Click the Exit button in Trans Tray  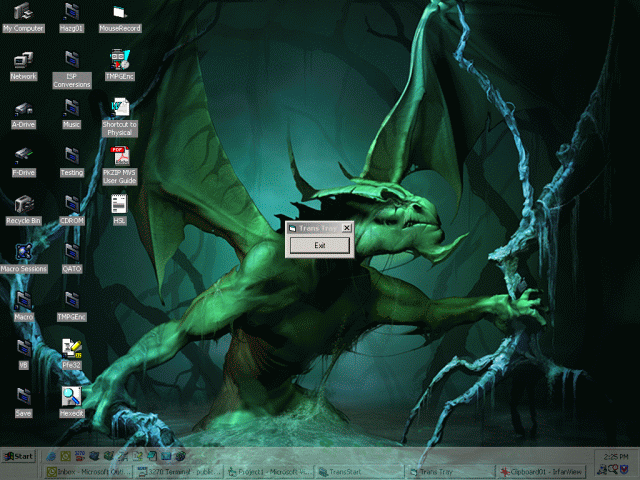click(320, 245)
